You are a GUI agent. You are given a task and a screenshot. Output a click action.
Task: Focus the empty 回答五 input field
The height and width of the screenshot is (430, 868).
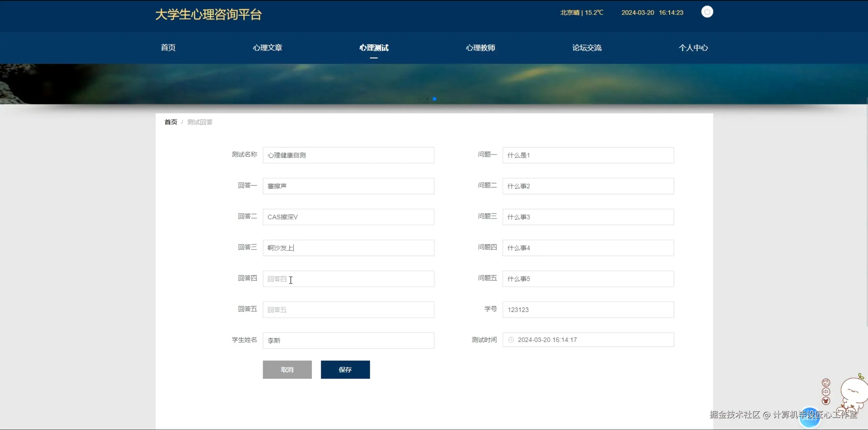point(348,310)
